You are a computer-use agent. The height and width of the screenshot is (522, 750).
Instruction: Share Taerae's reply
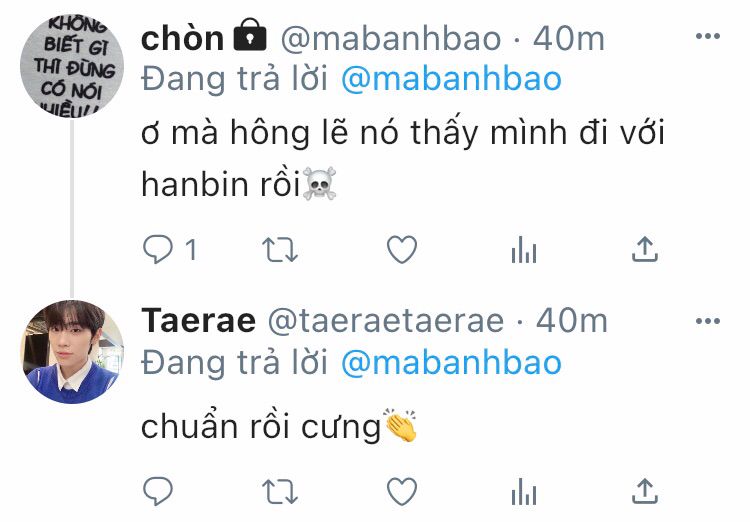[645, 491]
